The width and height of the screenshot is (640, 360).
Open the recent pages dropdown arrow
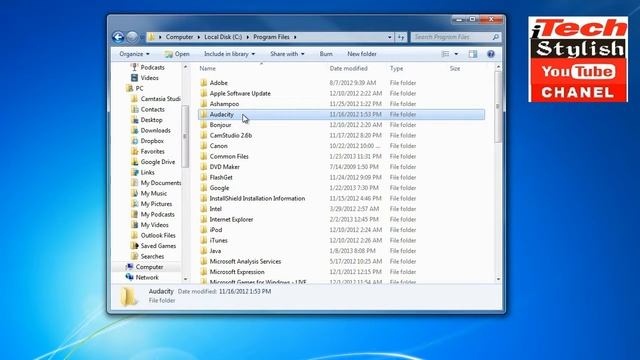pos(142,37)
